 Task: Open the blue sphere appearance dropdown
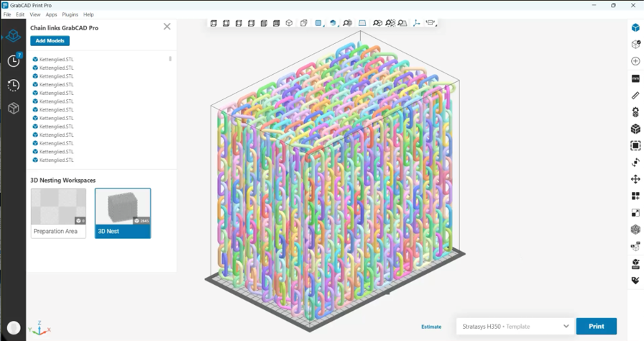tap(333, 24)
